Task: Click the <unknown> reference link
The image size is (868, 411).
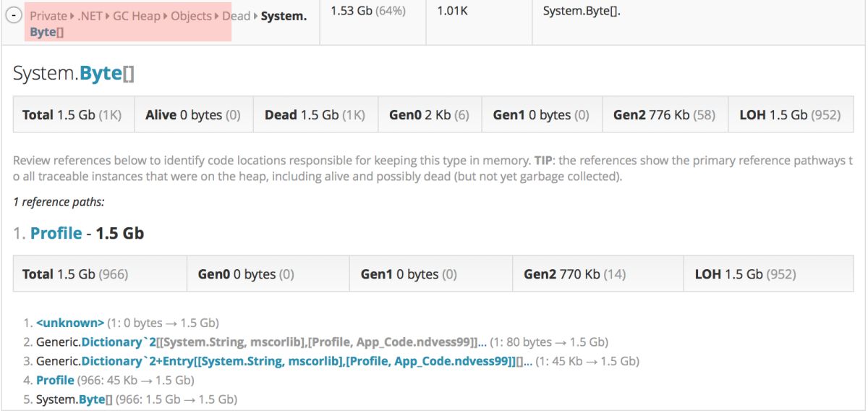Action: click(x=70, y=323)
